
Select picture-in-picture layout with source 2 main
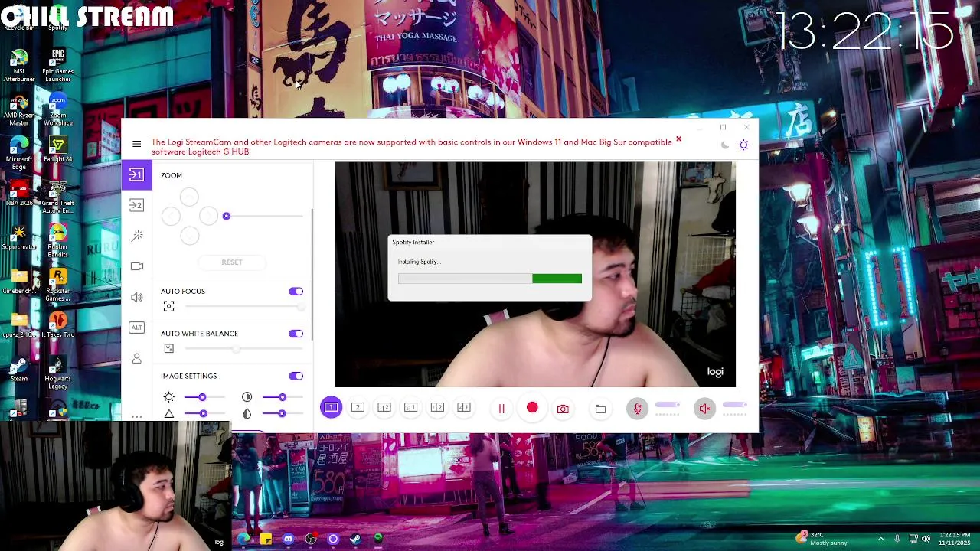pos(384,408)
